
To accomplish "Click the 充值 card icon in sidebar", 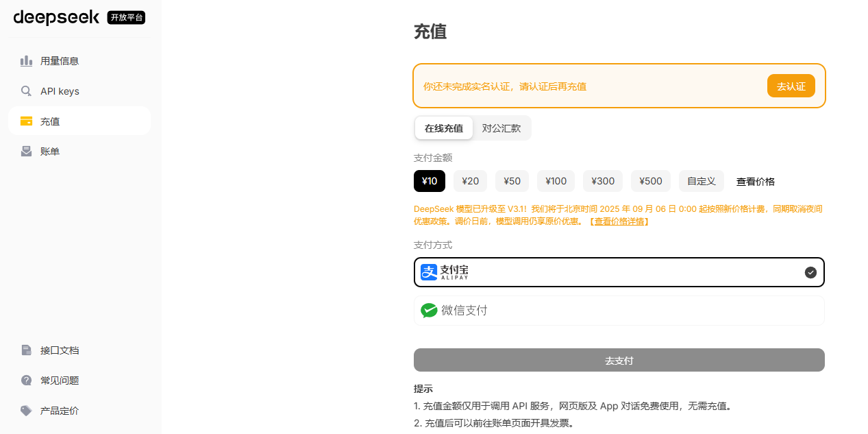I will (x=26, y=121).
